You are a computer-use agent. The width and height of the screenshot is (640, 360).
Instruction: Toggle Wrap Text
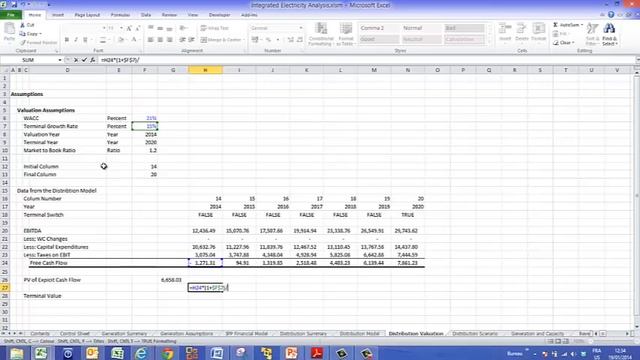tap(215, 28)
